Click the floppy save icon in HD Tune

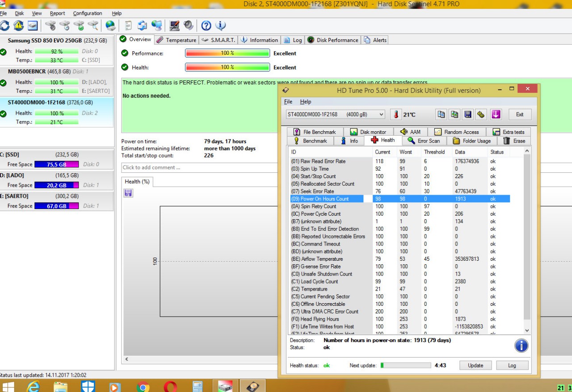(x=467, y=114)
